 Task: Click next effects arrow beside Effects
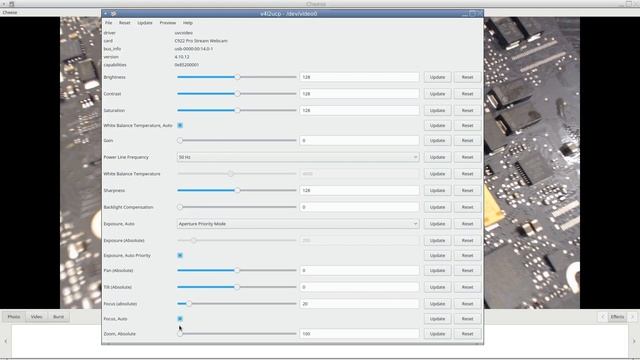632,317
